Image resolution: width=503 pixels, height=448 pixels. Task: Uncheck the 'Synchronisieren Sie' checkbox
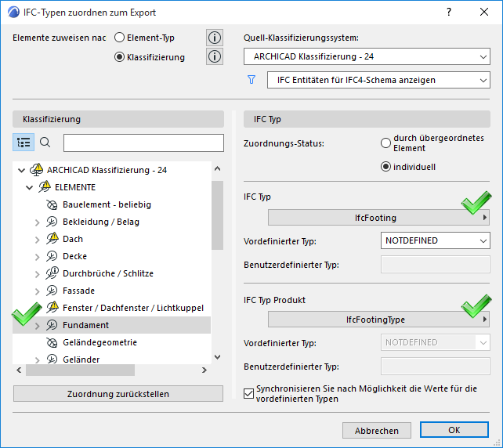click(250, 394)
